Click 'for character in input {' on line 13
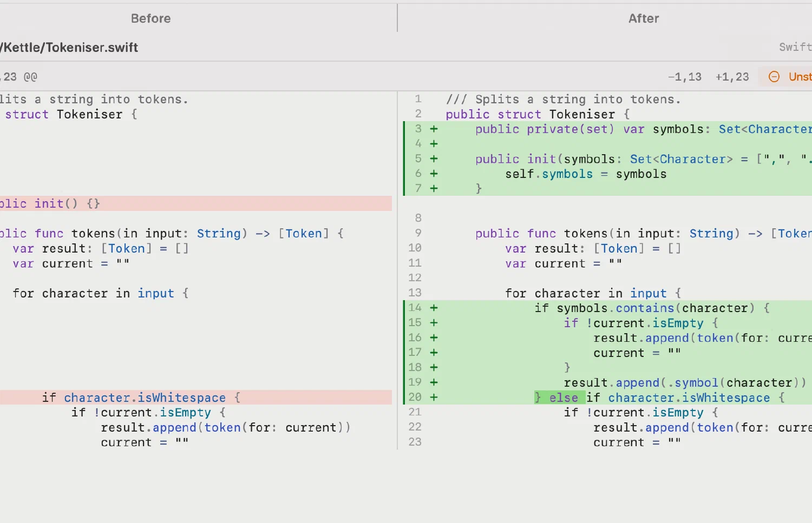This screenshot has height=523, width=812. click(593, 293)
